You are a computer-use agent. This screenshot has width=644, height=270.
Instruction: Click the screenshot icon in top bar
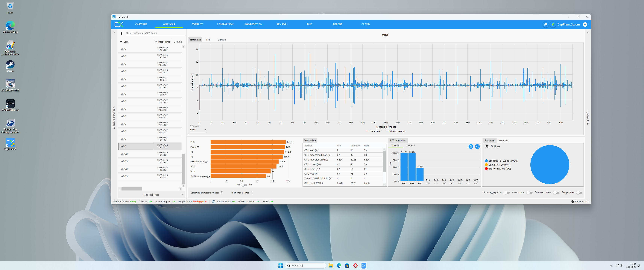(x=546, y=25)
